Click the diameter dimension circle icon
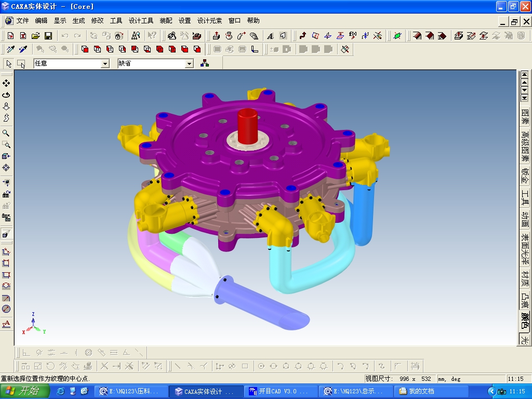This screenshot has width=532, height=399. click(x=6, y=309)
